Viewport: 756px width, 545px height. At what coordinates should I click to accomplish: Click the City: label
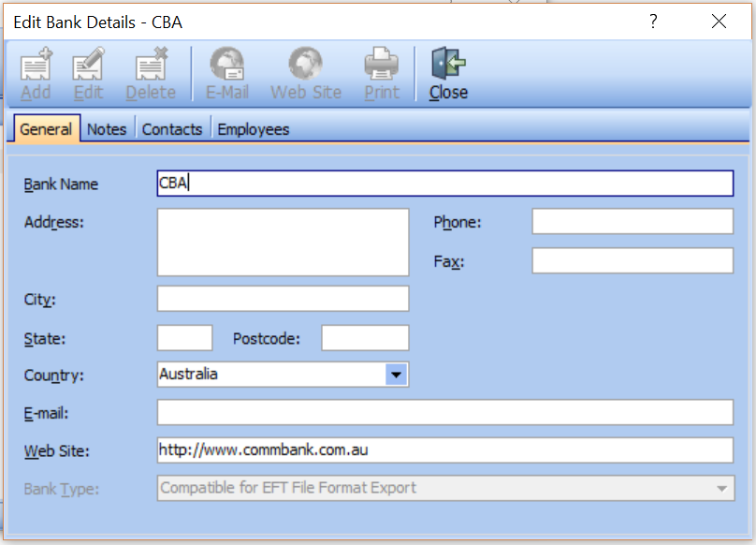click(39, 300)
